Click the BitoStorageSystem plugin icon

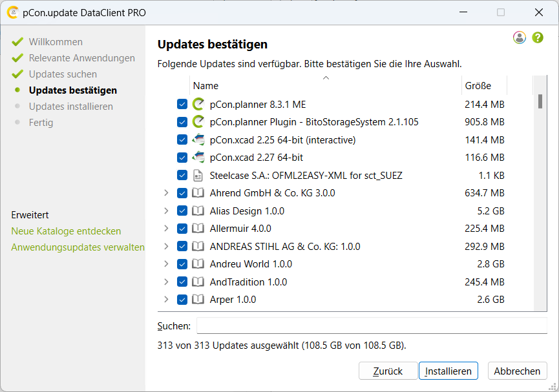point(198,122)
